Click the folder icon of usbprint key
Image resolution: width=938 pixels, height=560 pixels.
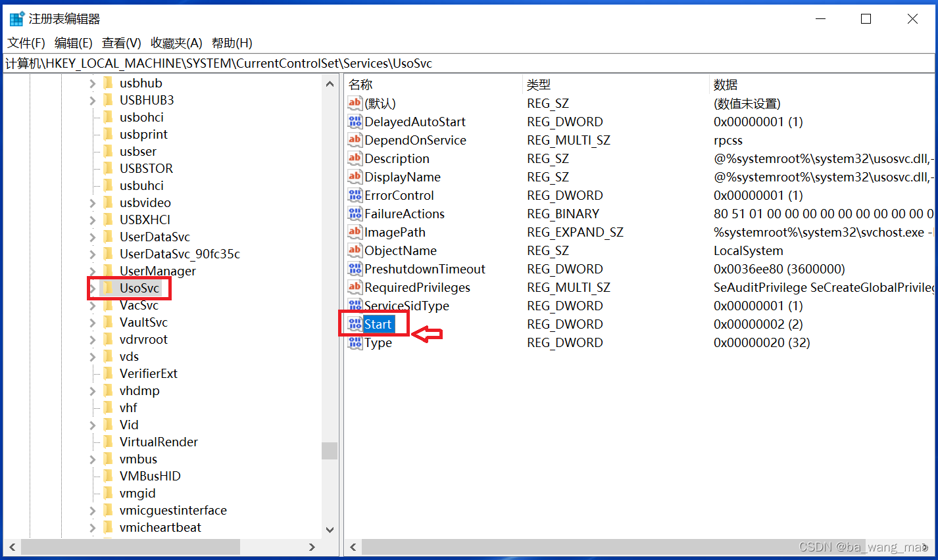pos(109,134)
